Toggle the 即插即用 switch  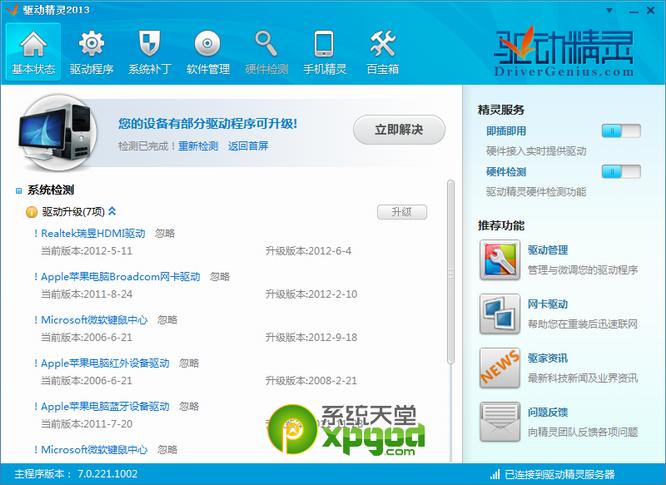click(621, 131)
